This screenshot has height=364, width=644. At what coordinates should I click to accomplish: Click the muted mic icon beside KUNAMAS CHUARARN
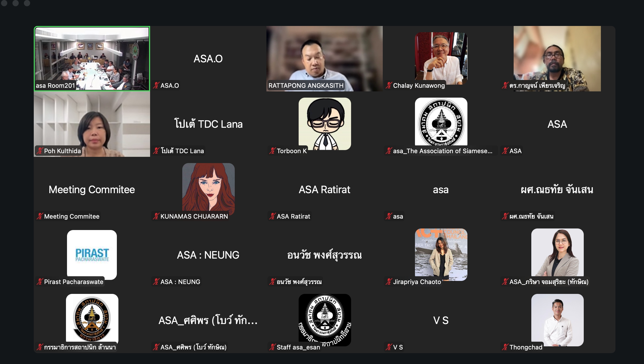tap(156, 216)
